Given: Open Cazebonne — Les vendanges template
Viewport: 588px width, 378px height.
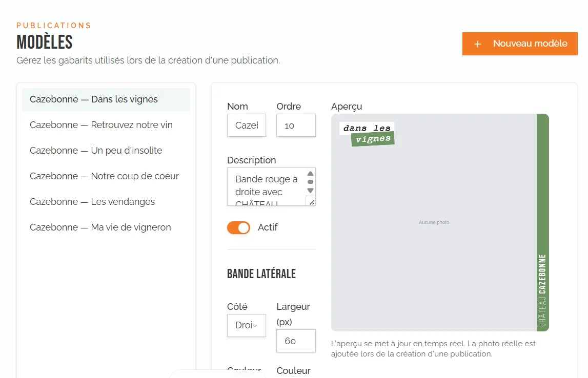Looking at the screenshot, I should pyautogui.click(x=106, y=202).
